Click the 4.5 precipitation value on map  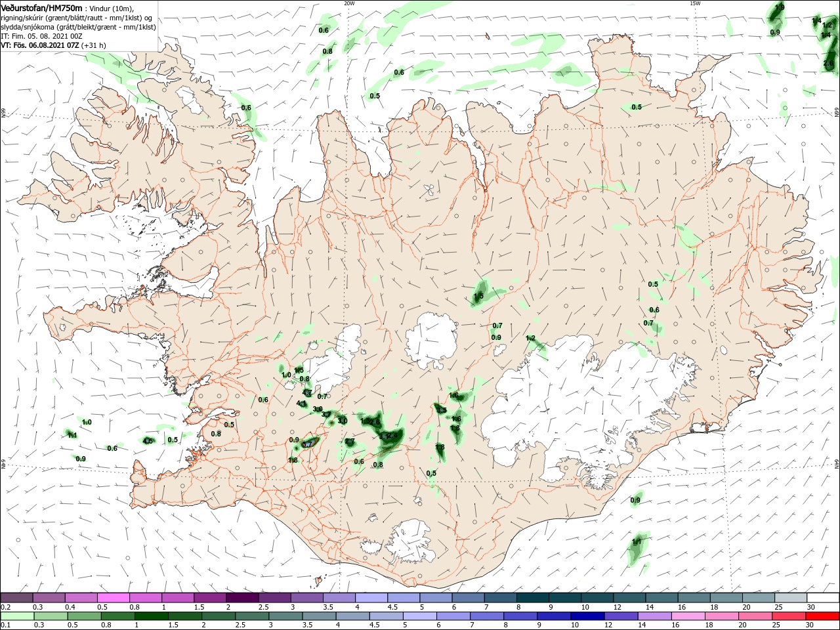tap(148, 441)
